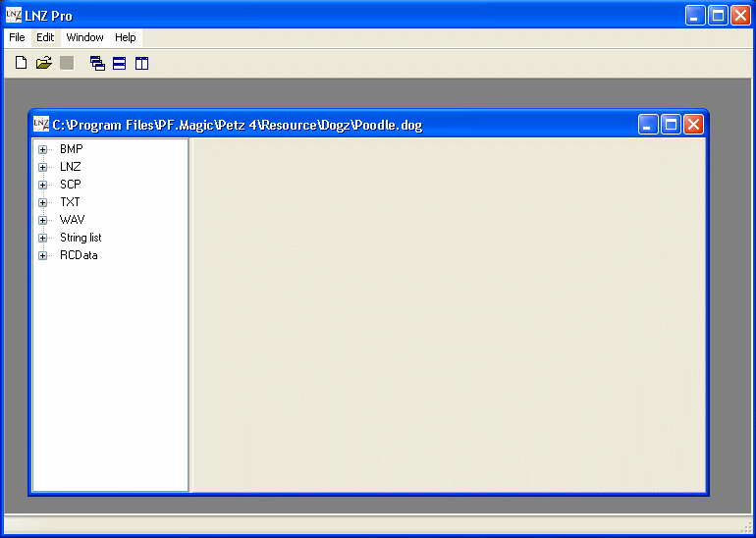Maximize the Poodle.dog child window
This screenshot has width=756, height=538.
[x=671, y=125]
